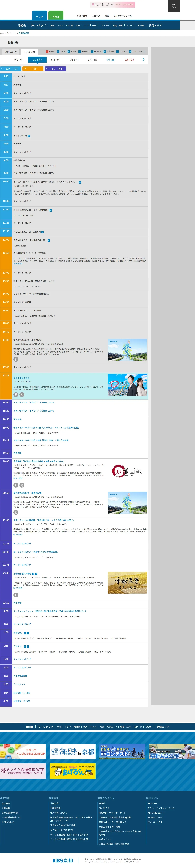The width and height of the screenshot is (195, 868).
Task: Open SNS/配信 top menu
Action: 82,16
